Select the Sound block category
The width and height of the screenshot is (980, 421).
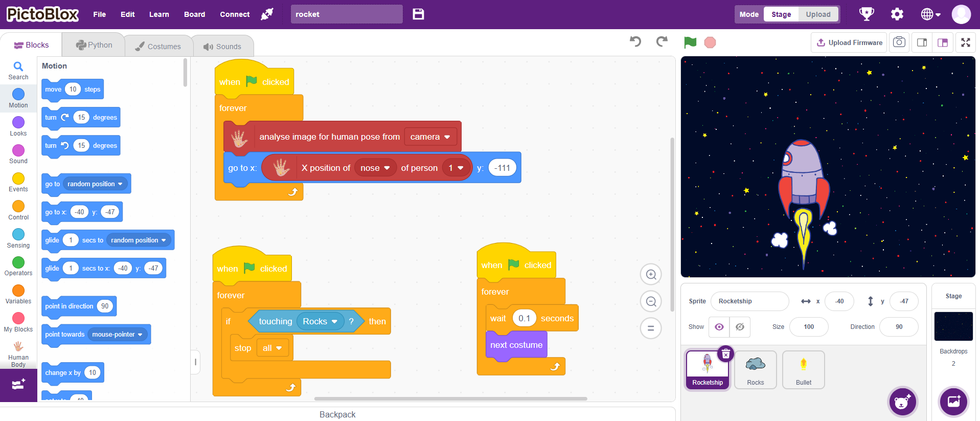(18, 154)
